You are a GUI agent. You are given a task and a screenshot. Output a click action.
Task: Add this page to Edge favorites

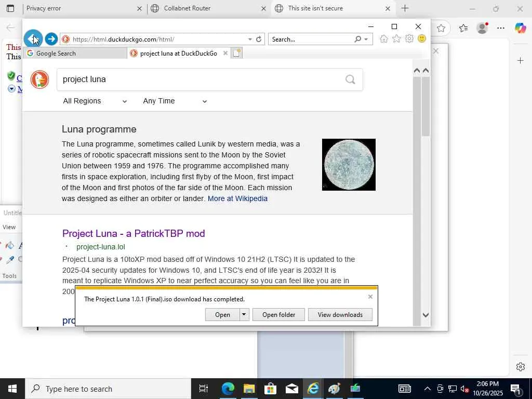pos(441,28)
